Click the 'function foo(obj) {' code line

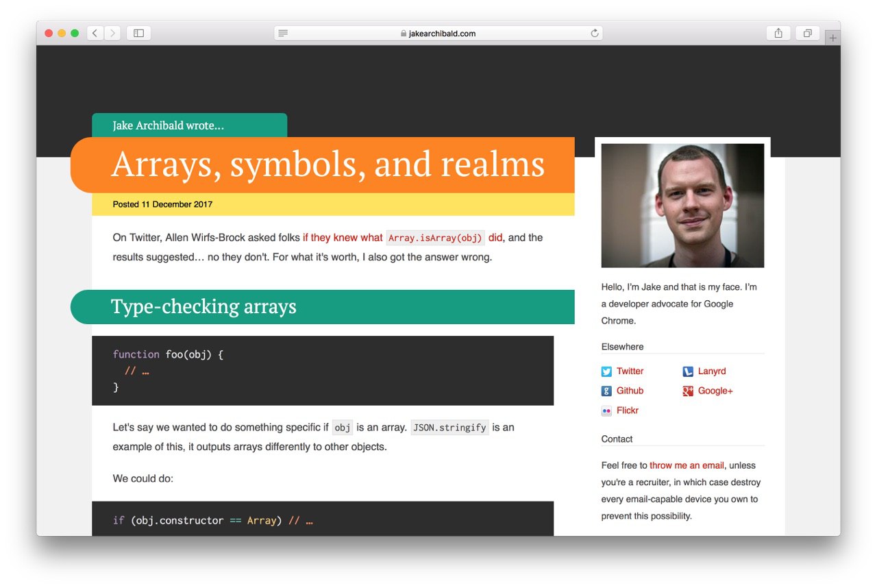168,354
